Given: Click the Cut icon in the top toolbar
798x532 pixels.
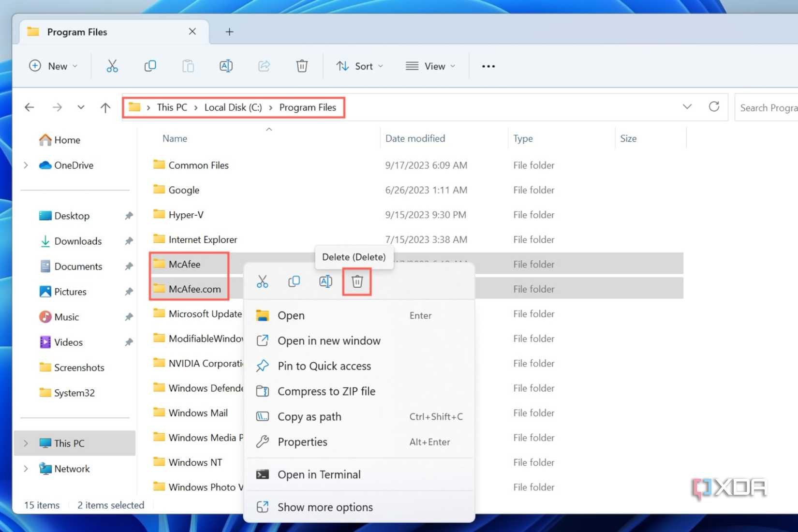Looking at the screenshot, I should tap(112, 66).
